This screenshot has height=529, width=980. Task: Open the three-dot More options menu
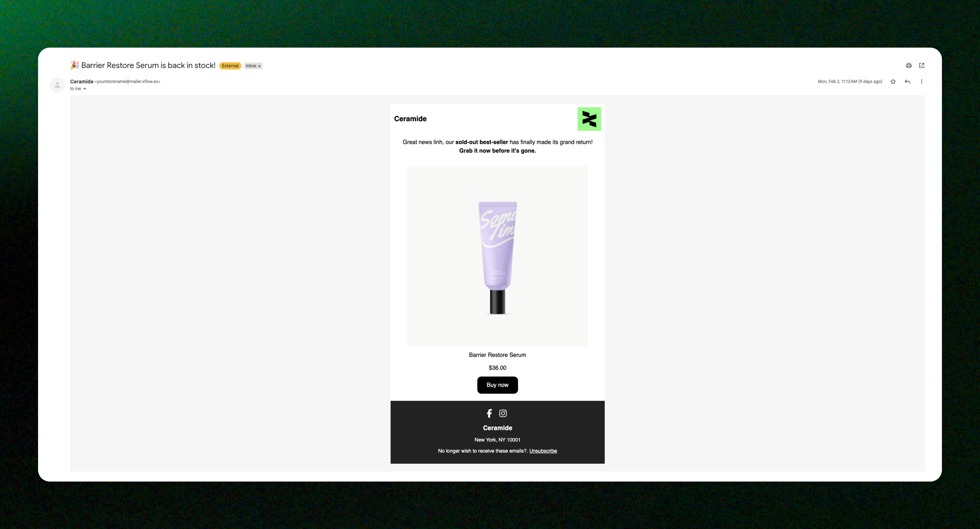click(x=921, y=82)
